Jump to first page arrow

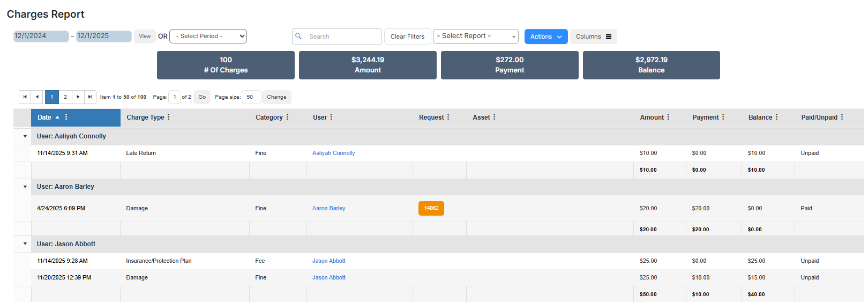[25, 97]
